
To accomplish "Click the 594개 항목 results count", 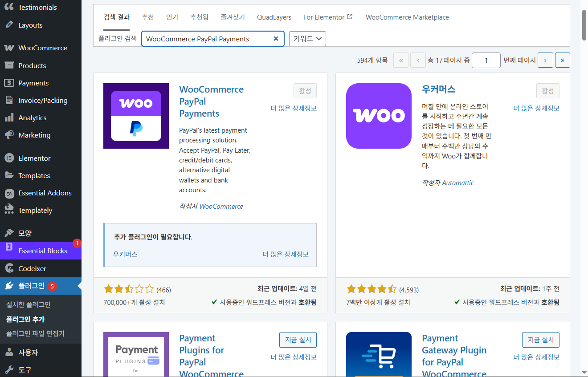I will [x=372, y=60].
